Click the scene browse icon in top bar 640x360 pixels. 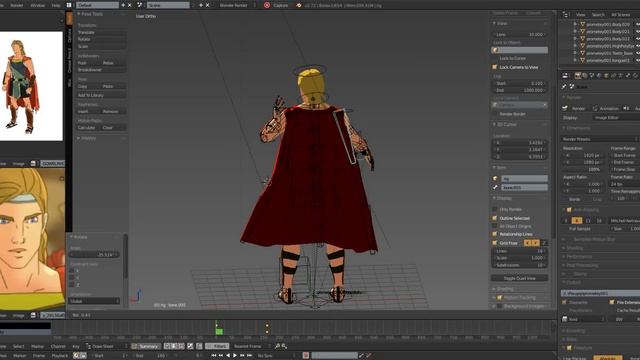[x=140, y=5]
